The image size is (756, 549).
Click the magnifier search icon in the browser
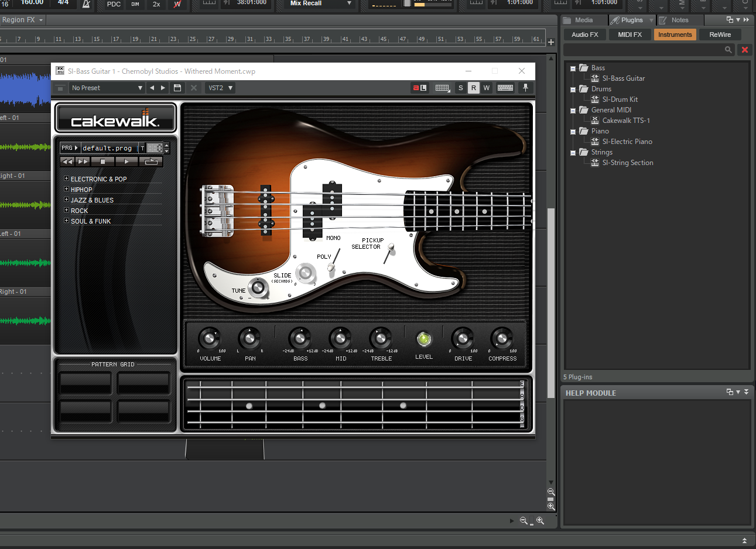coord(728,50)
